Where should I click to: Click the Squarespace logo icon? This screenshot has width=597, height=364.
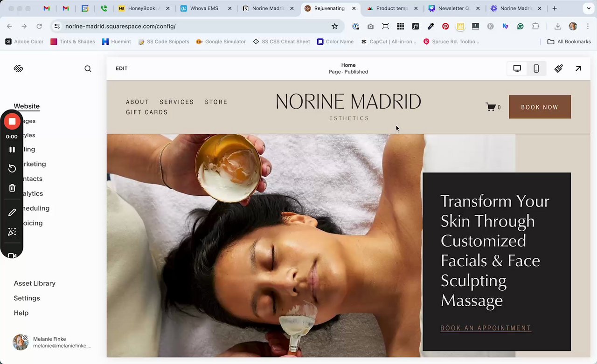pos(18,69)
